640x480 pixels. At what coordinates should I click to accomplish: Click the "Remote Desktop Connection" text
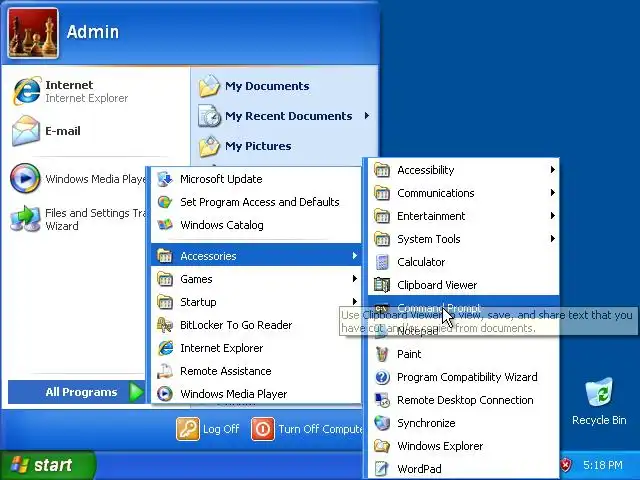[465, 400]
